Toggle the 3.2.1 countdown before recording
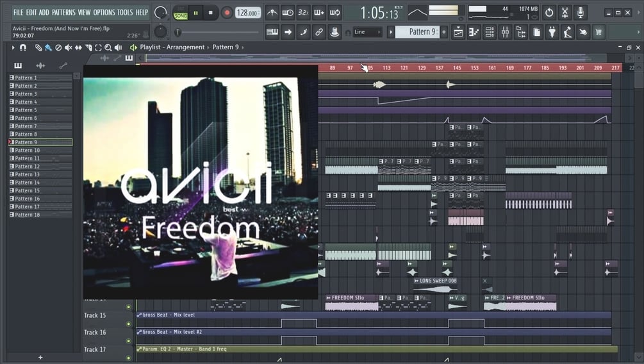 tap(303, 13)
